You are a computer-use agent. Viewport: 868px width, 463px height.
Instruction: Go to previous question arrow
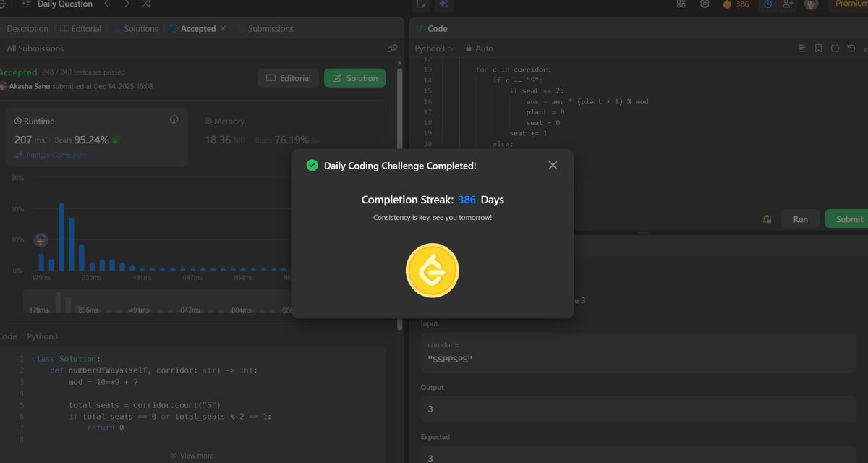(x=107, y=4)
